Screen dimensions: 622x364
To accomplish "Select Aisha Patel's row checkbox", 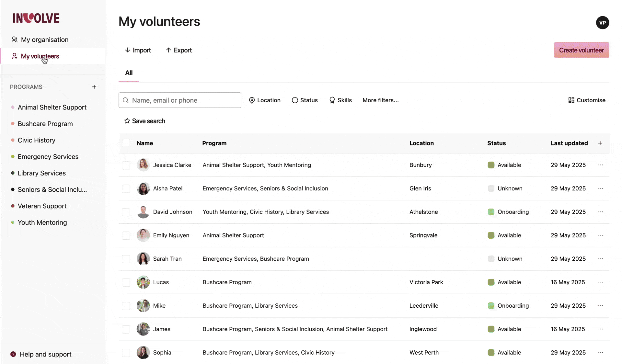I will [126, 188].
